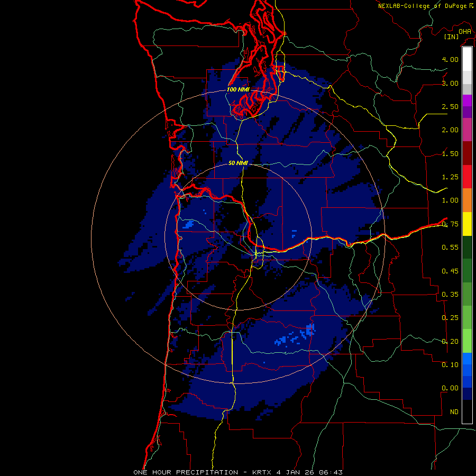This screenshot has width=476, height=476.
Task: Click the 2.50 legend value
Action: [450, 106]
